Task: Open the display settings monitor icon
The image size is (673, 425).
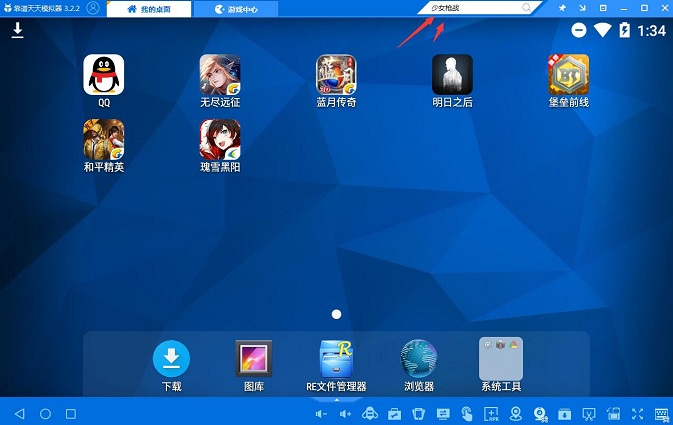Action: (443, 414)
